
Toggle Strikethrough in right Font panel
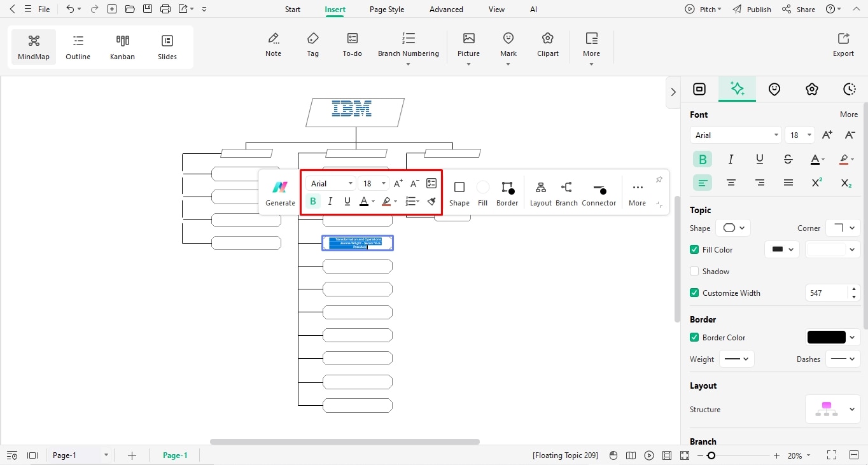[788, 159]
